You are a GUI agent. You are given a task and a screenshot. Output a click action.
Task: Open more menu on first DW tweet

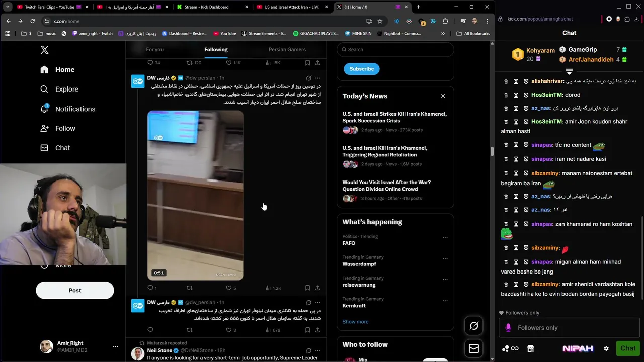tap(317, 78)
